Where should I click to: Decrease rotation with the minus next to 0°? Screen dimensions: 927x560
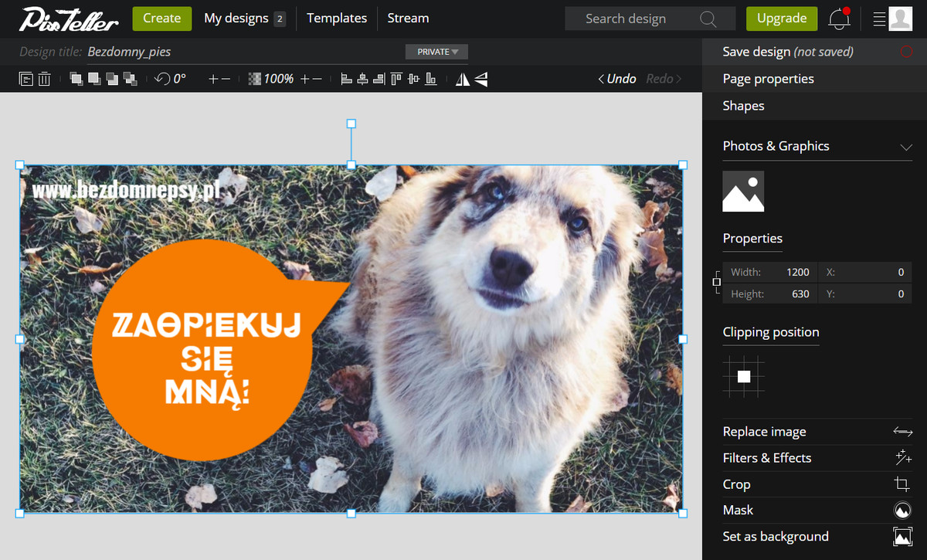(226, 79)
